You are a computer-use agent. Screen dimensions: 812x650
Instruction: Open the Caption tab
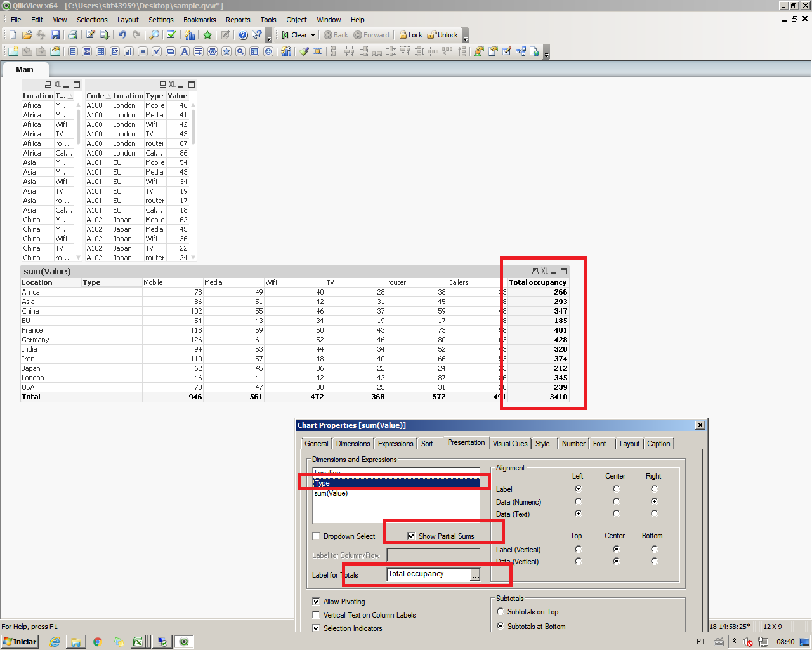[x=658, y=444]
